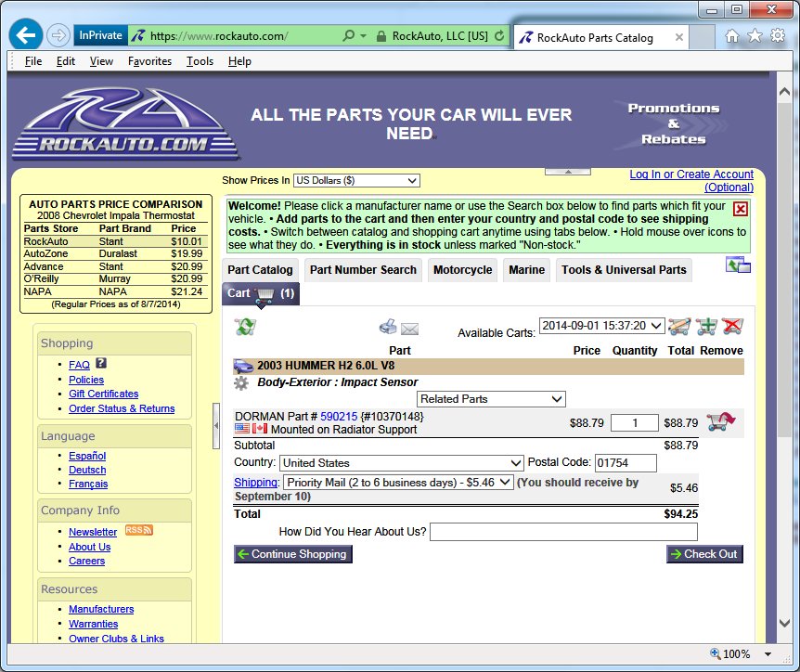Open the Country dropdown

402,463
